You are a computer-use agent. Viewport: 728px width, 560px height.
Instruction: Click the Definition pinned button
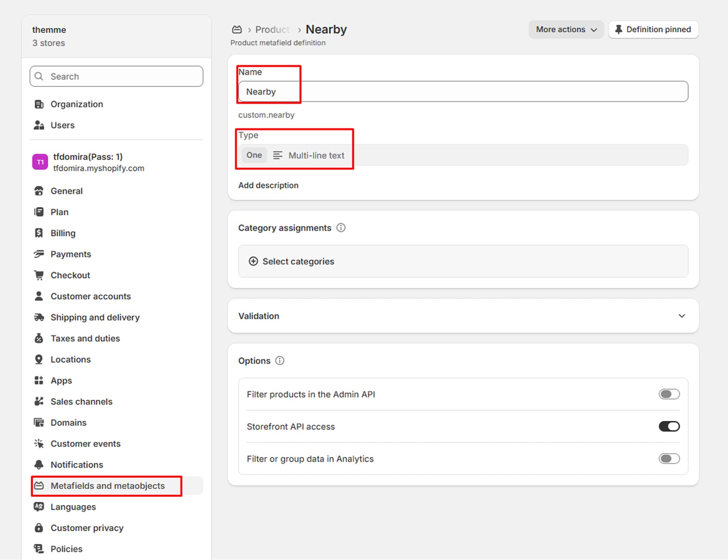(x=653, y=30)
